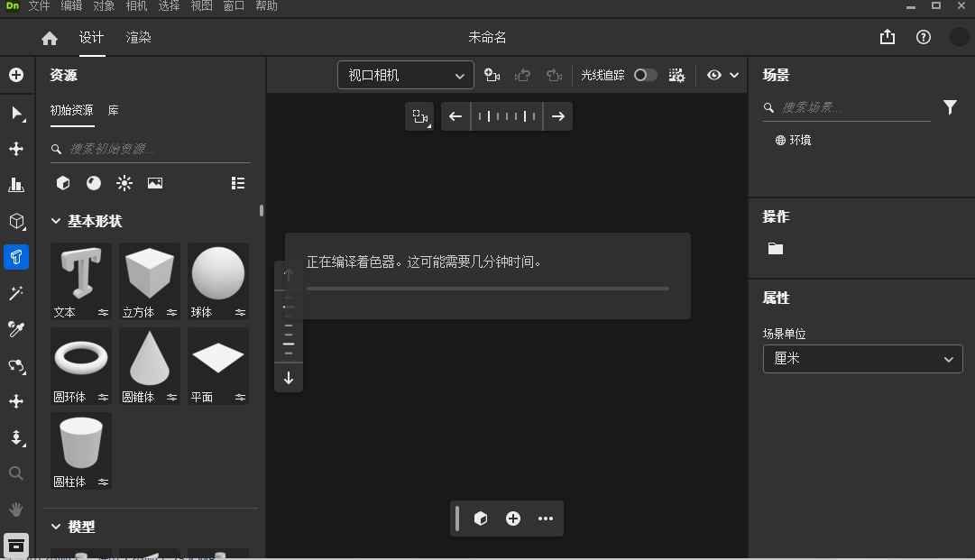Filter assets by 3D models

coord(63,183)
